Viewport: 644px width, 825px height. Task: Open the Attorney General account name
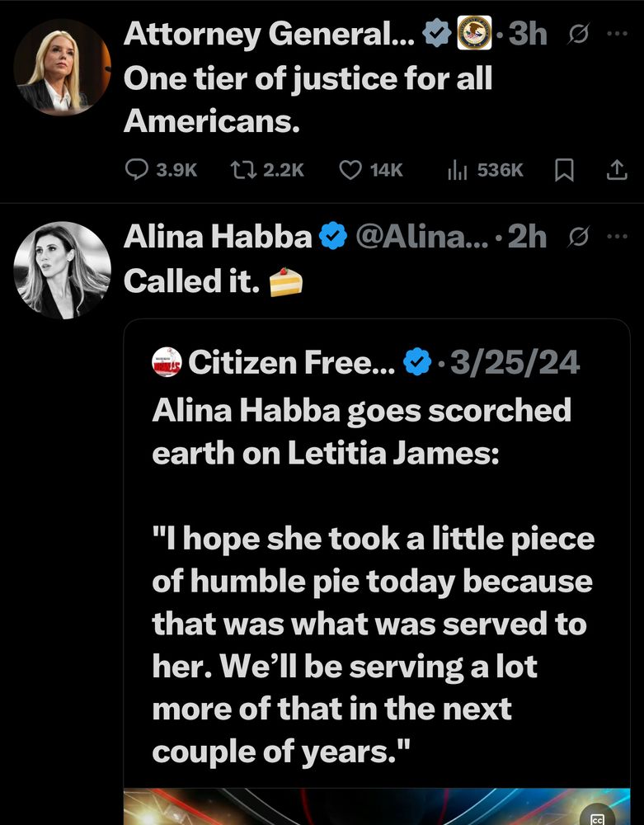tap(269, 33)
